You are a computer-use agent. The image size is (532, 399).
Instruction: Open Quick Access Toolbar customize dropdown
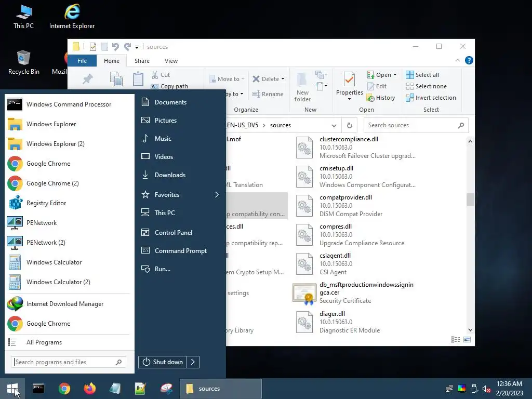pos(137,47)
